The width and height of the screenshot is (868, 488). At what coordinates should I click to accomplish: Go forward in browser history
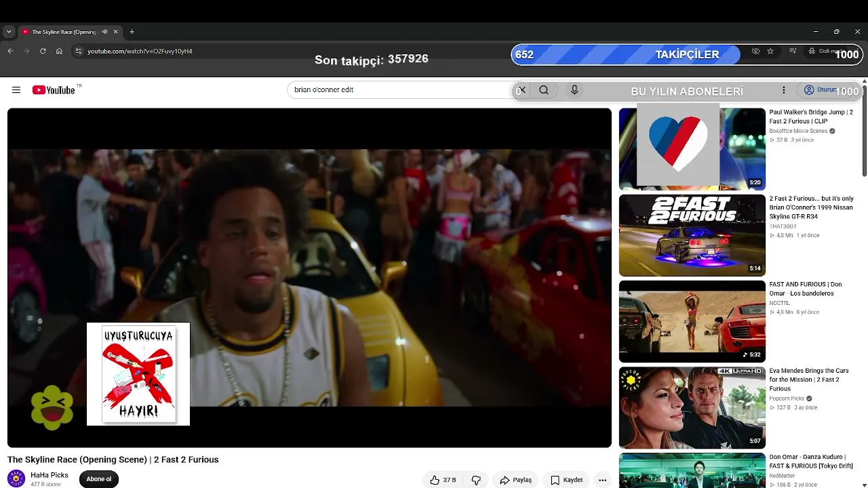click(x=26, y=51)
